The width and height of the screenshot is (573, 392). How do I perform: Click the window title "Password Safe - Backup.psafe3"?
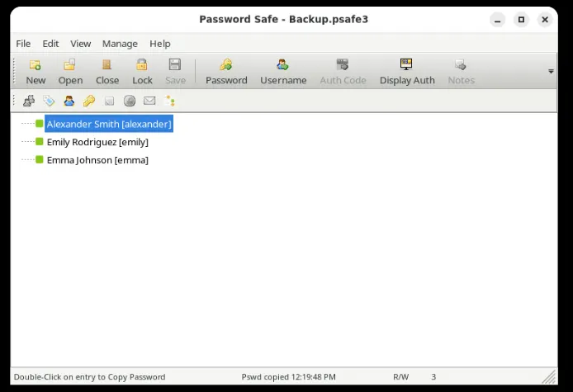coord(283,19)
